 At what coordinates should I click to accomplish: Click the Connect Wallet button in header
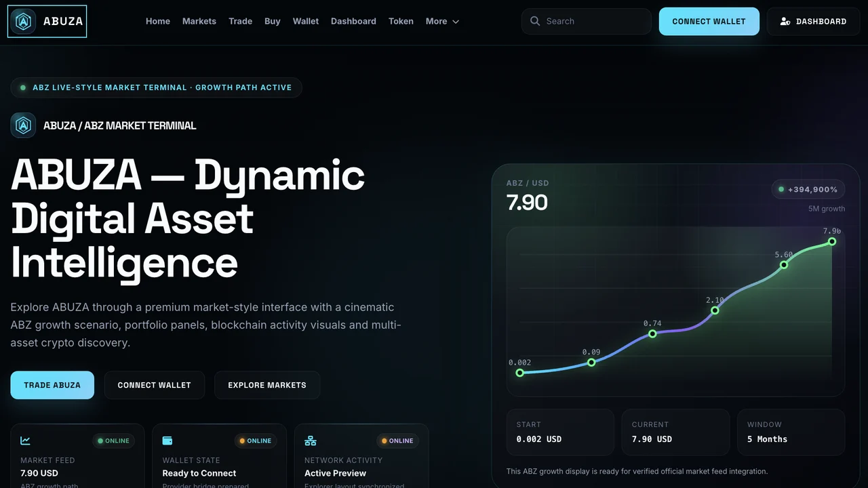click(709, 22)
